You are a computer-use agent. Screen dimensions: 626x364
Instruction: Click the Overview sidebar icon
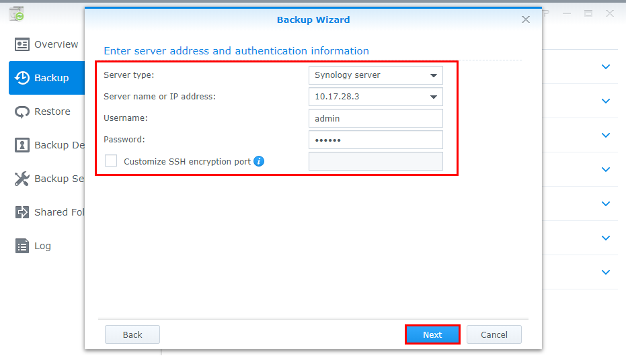coord(22,44)
